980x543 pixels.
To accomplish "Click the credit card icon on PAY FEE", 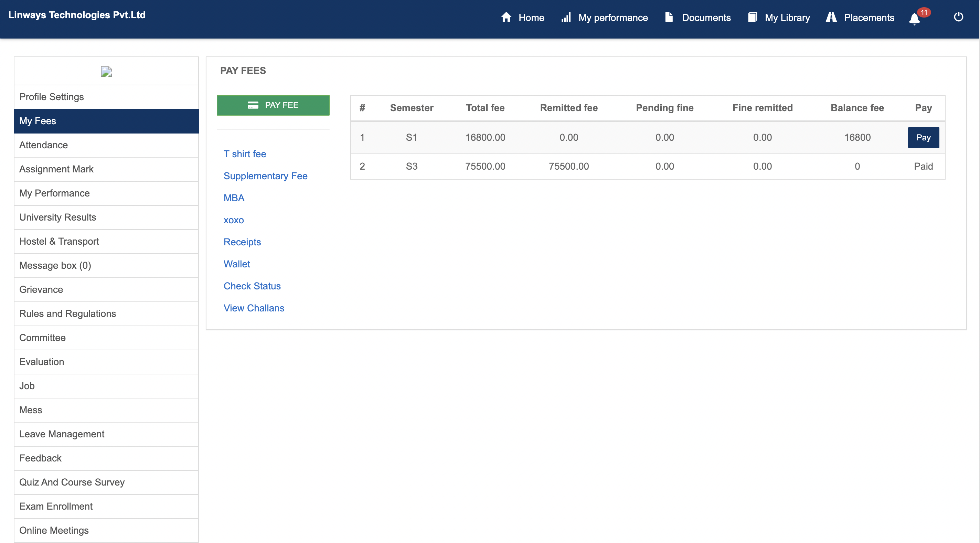I will pyautogui.click(x=253, y=105).
